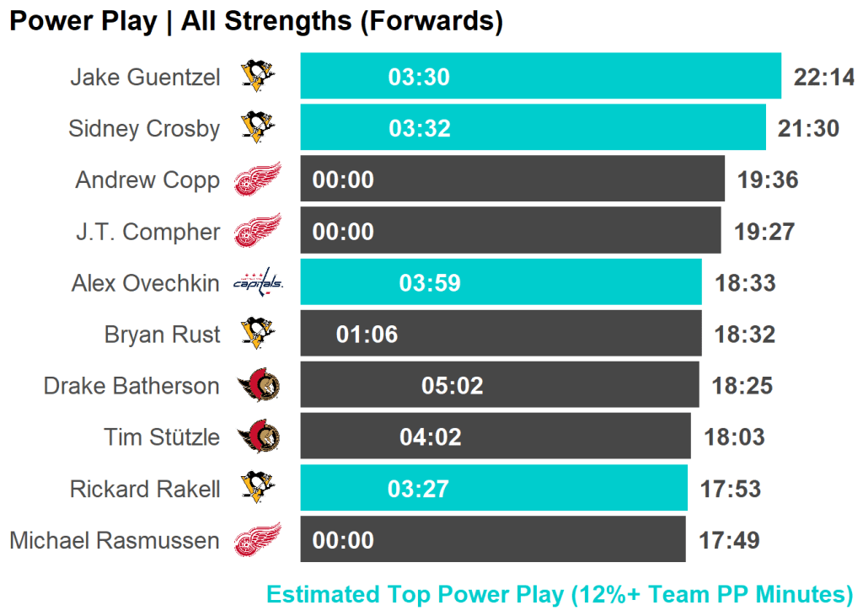Click the chart title Power Play All Strengths

256,21
